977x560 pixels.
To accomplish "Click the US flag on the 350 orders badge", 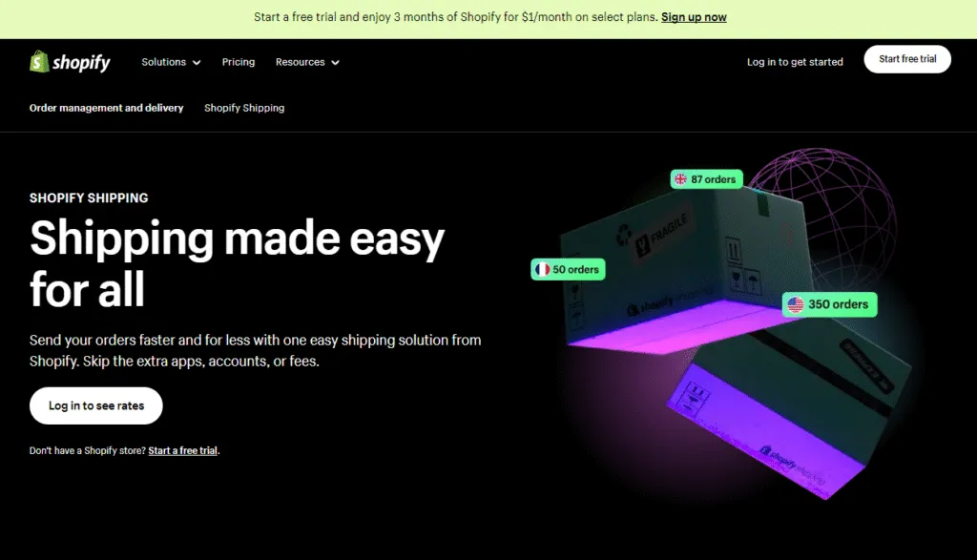I will point(795,304).
